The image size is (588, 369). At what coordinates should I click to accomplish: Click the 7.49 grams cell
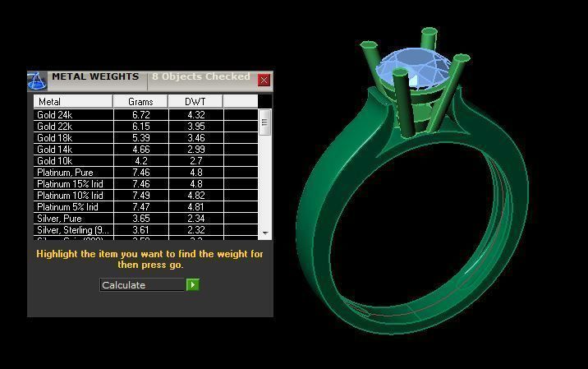tap(141, 196)
